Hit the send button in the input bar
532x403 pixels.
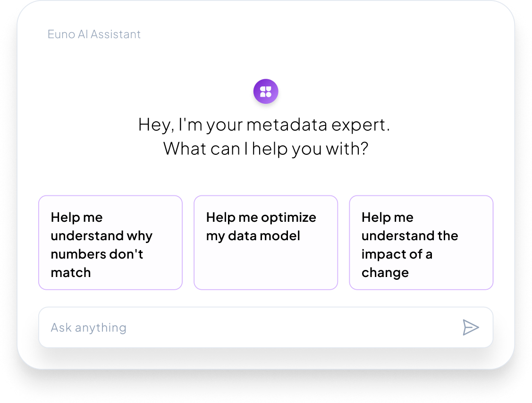(471, 327)
